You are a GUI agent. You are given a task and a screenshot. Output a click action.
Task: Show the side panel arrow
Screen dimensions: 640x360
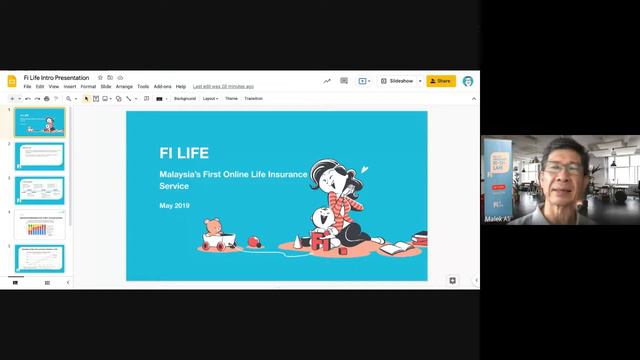476,280
